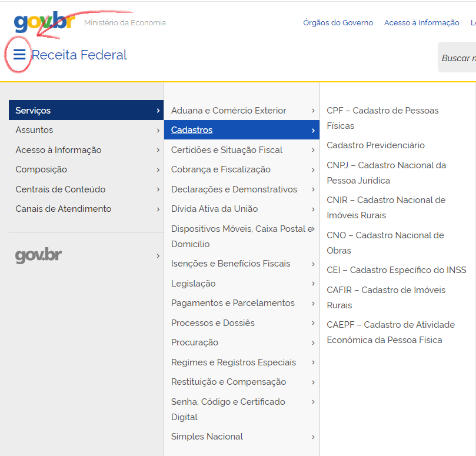The width and height of the screenshot is (476, 456).
Task: Click the Buscar search field
Action: 458,58
